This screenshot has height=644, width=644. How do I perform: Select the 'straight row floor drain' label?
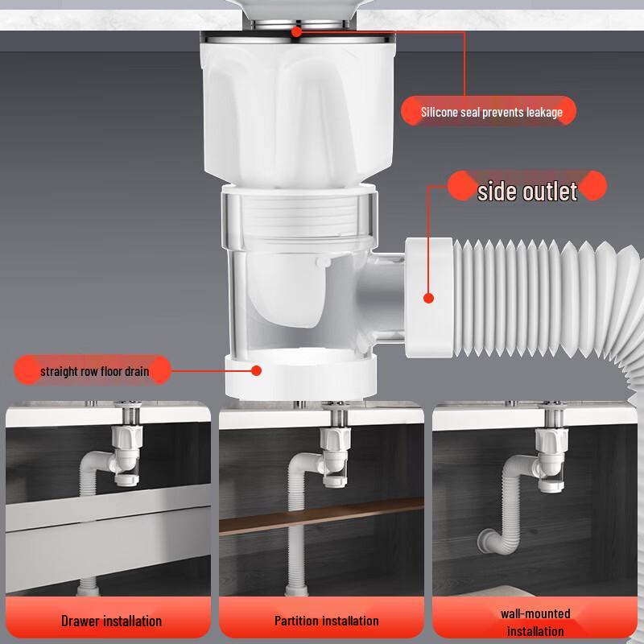tap(94, 371)
